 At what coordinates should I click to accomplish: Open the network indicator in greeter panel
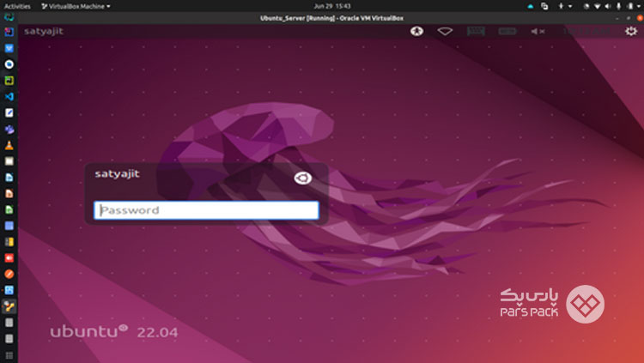pyautogui.click(x=445, y=31)
